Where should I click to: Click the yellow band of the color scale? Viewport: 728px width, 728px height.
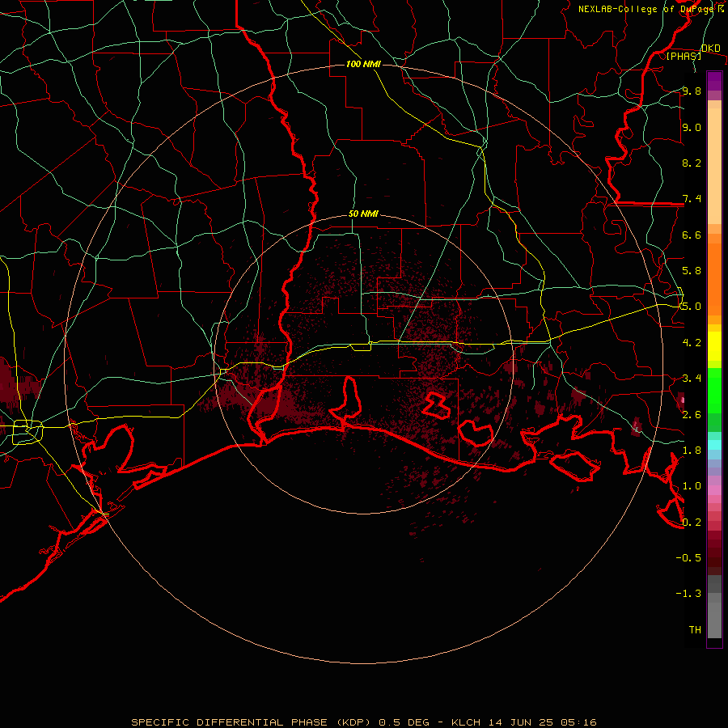714,346
